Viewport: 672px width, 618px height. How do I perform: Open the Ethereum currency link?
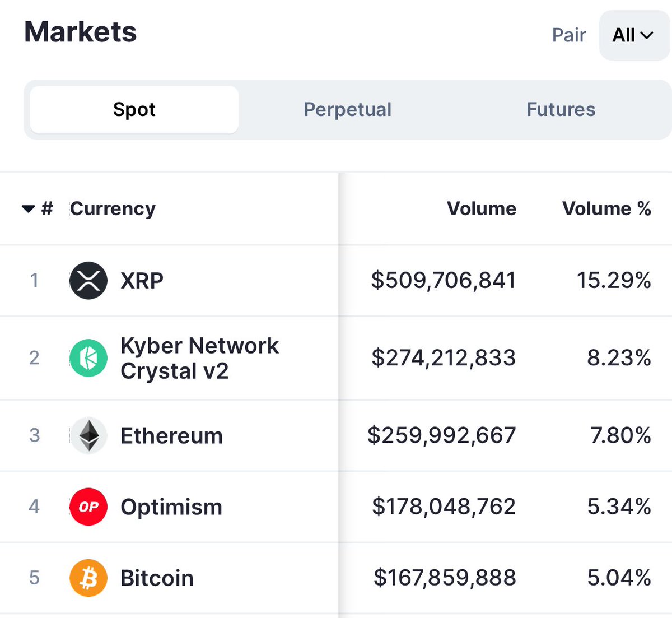[172, 435]
